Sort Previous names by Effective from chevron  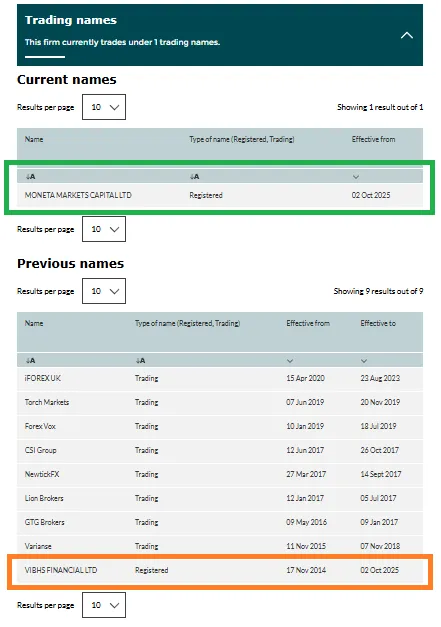tap(290, 361)
